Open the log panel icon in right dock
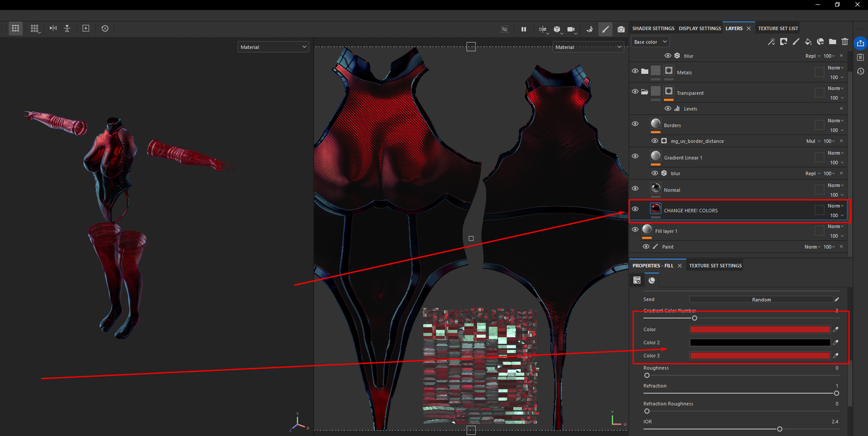The height and width of the screenshot is (436, 868). click(860, 57)
